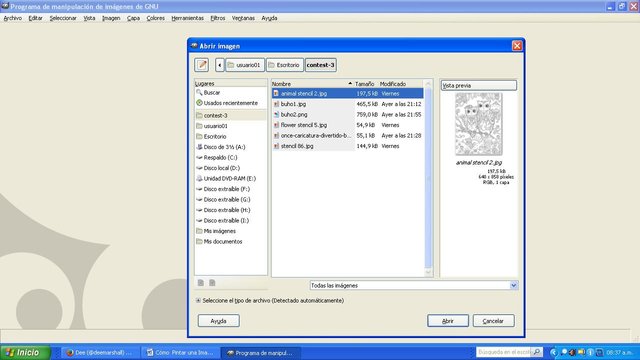Click the Vista previa header button
This screenshot has width=640, height=360.
[x=479, y=85]
